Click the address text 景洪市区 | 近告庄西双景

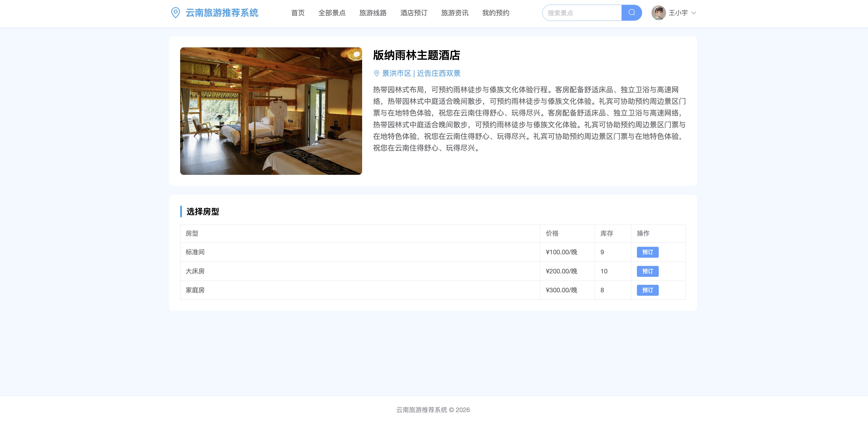[421, 73]
